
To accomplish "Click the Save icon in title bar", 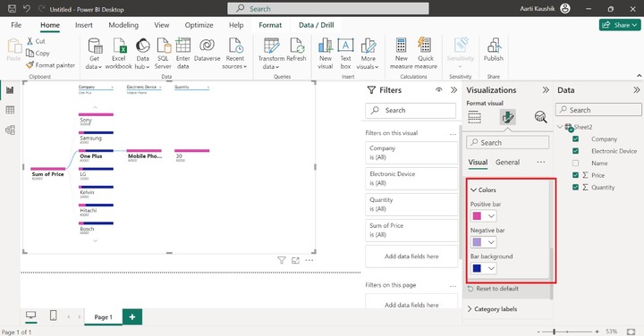I will pos(12,9).
